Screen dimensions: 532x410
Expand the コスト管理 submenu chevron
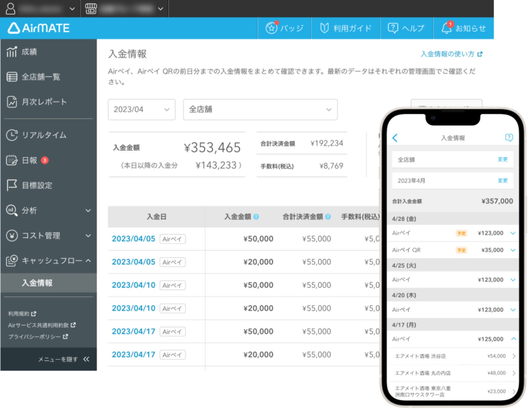pos(88,236)
